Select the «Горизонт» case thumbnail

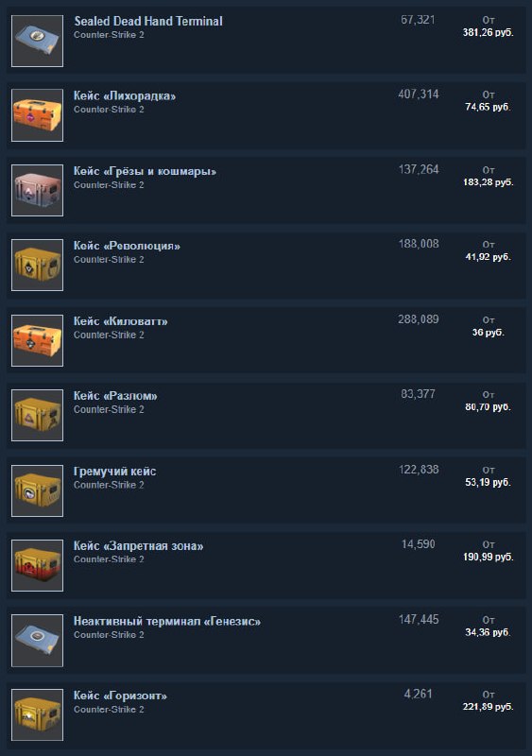pos(37,715)
